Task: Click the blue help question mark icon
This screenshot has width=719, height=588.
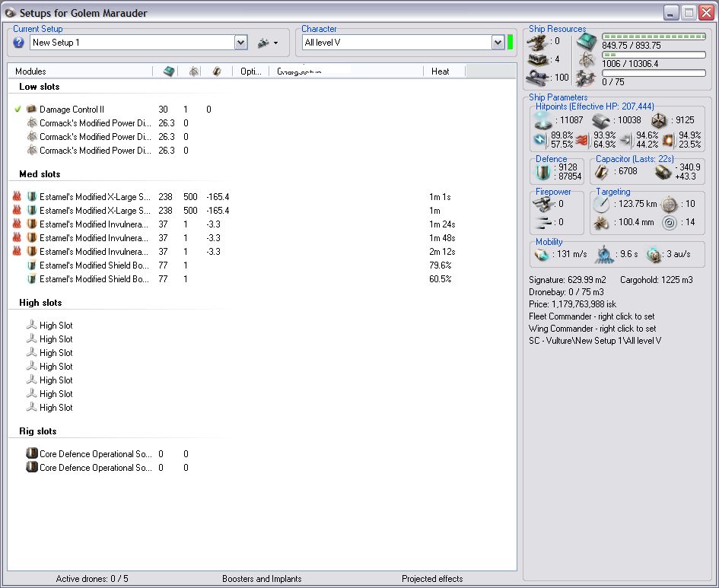Action: [x=18, y=43]
